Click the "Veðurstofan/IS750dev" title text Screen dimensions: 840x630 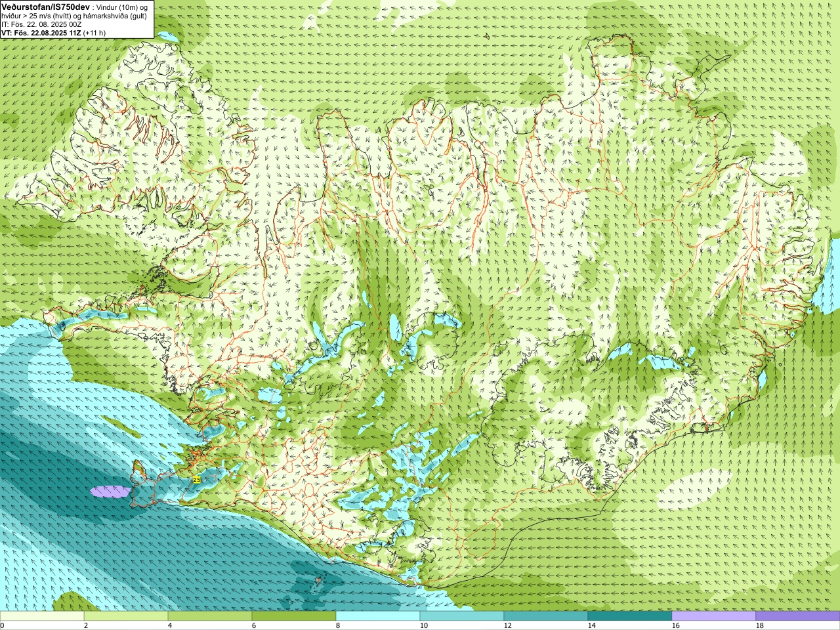(46, 6)
